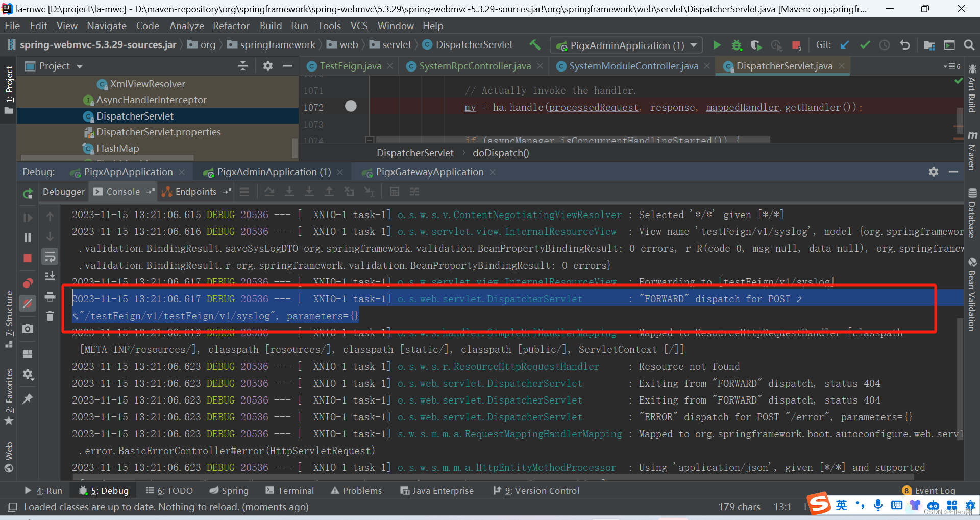Click red Stop square in debug panel
This screenshot has width=980, height=520.
pos(28,258)
